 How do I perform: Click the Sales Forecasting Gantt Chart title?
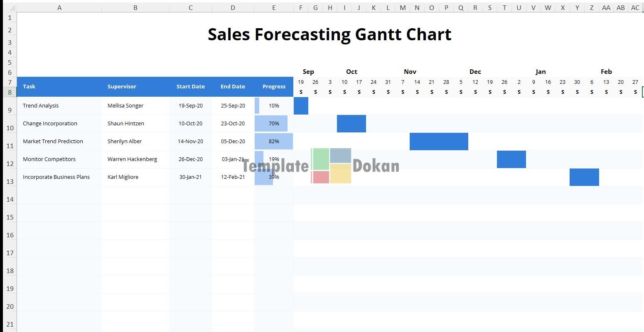click(x=329, y=34)
